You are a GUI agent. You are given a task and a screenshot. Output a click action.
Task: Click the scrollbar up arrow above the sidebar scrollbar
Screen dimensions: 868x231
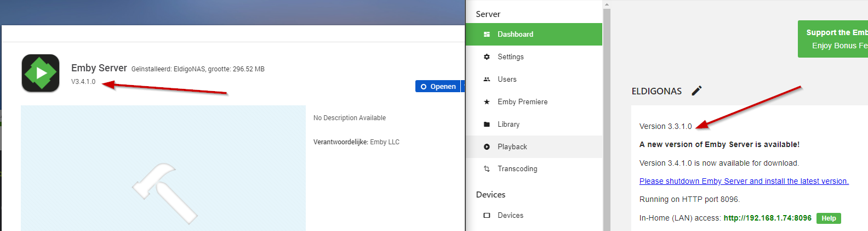(607, 4)
